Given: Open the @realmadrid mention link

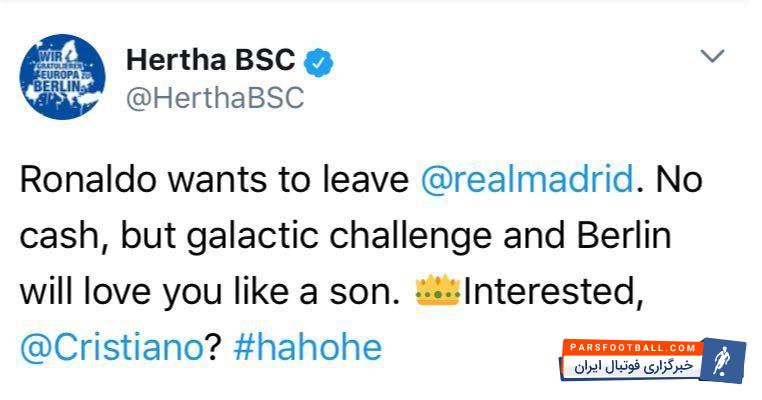Looking at the screenshot, I should [527, 179].
